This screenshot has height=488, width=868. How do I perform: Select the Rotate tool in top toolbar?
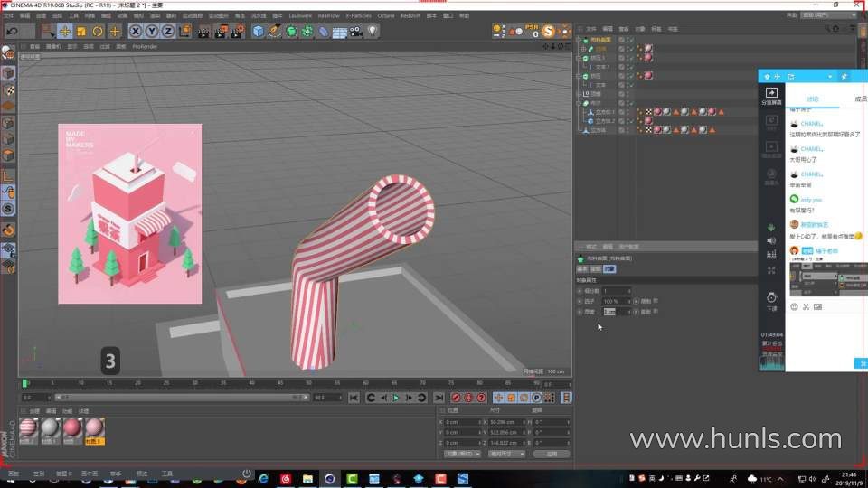(98, 32)
